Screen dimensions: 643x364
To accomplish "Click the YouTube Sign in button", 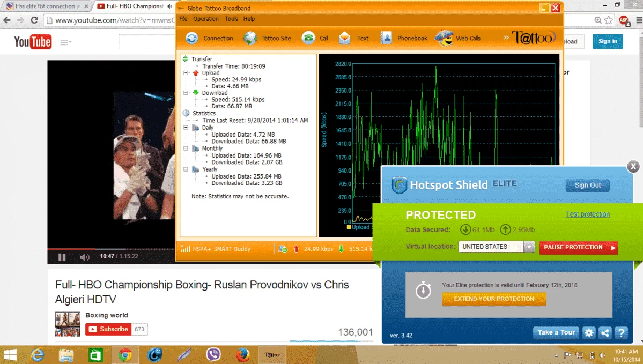I will (x=607, y=41).
